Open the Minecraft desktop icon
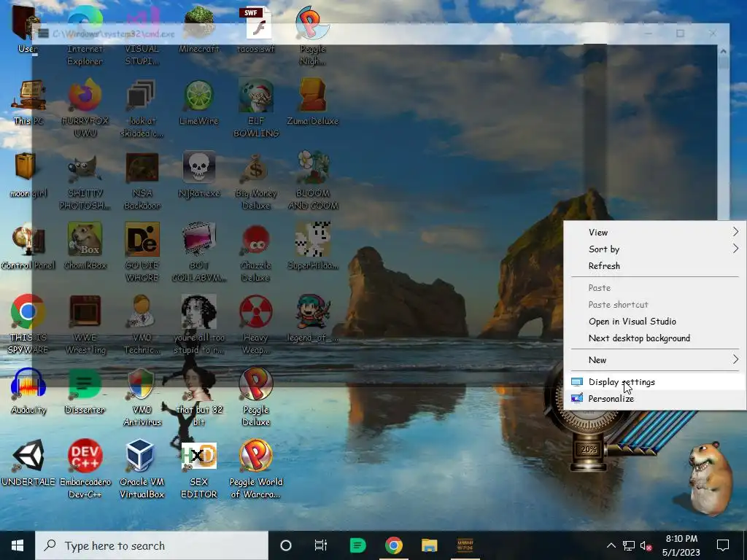The image size is (747, 560). tap(198, 28)
